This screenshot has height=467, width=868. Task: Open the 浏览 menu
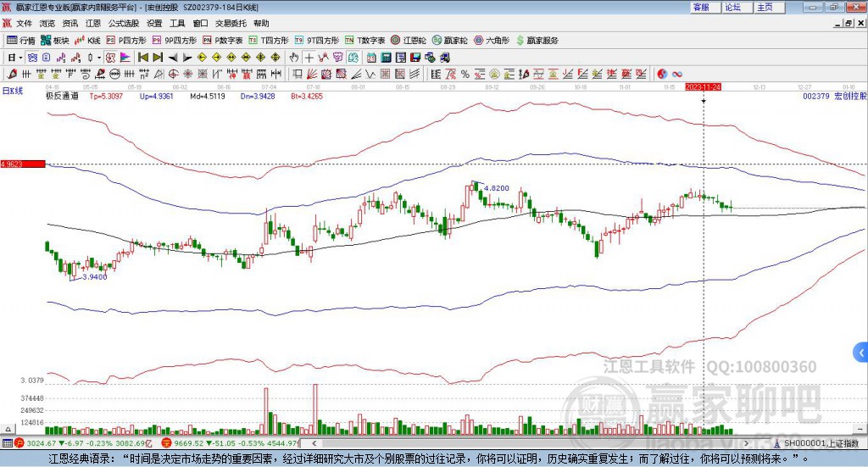coord(47,23)
